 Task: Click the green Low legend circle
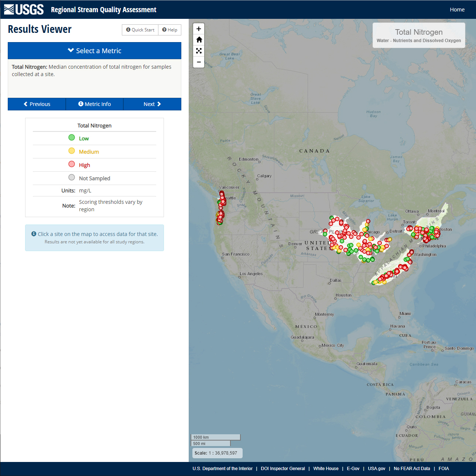(72, 138)
